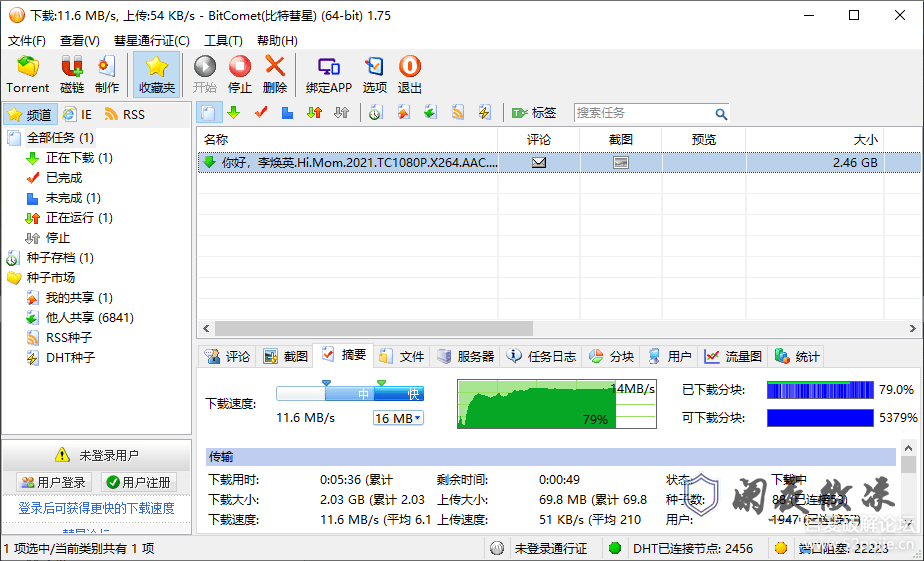Click the 制作 create torrent icon
Image resolution: width=924 pixels, height=561 pixels.
[107, 75]
